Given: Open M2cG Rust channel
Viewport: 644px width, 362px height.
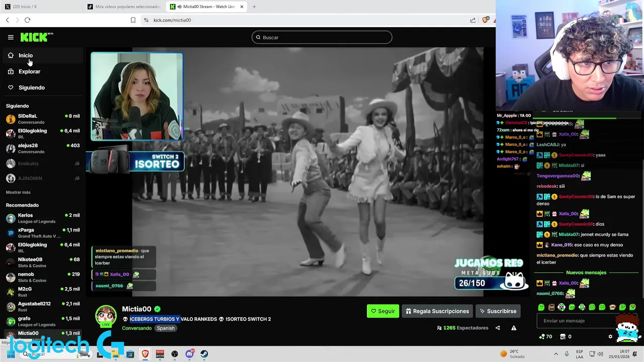Looking at the screenshot, I should click(x=42, y=292).
